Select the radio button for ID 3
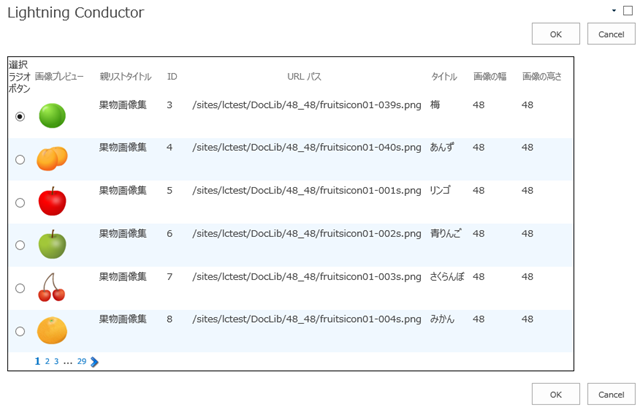The image size is (640, 410). [x=20, y=117]
